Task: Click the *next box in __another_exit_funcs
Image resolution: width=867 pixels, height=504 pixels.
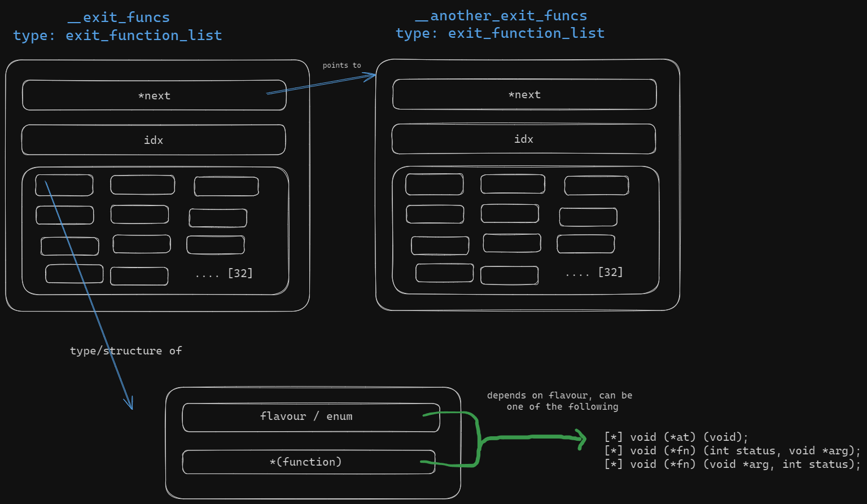Action: [x=524, y=95]
